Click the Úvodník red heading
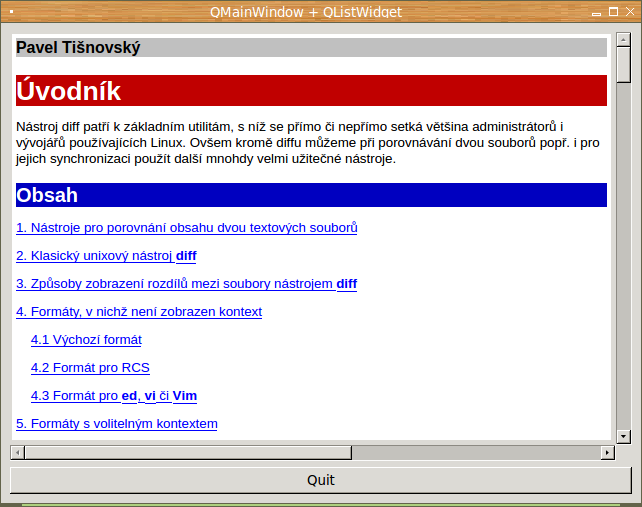The width and height of the screenshot is (642, 507). click(311, 91)
